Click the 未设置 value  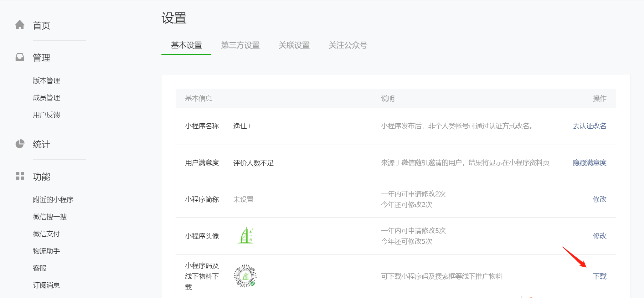click(243, 199)
